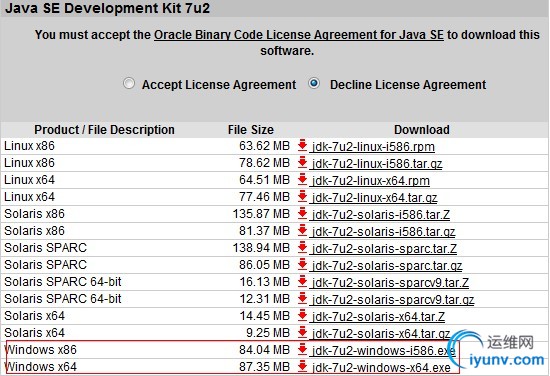The height and width of the screenshot is (376, 550).
Task: Download jdk-7u2-solaris-sparc.tar.Z
Action: click(x=384, y=248)
